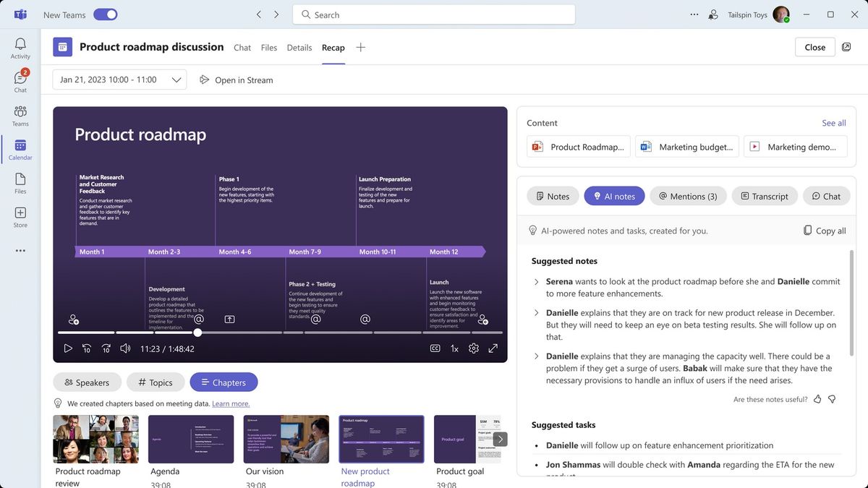Click See all content files

(x=833, y=122)
